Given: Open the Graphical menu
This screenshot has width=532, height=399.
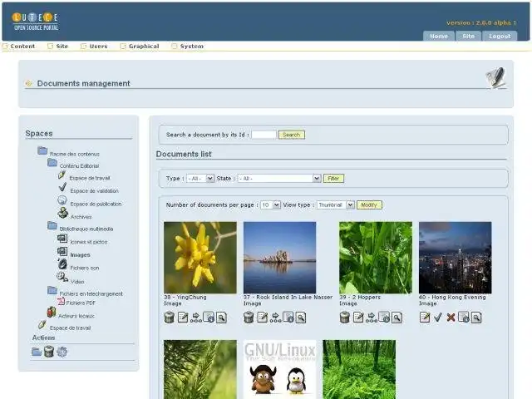Looking at the screenshot, I should click(144, 47).
